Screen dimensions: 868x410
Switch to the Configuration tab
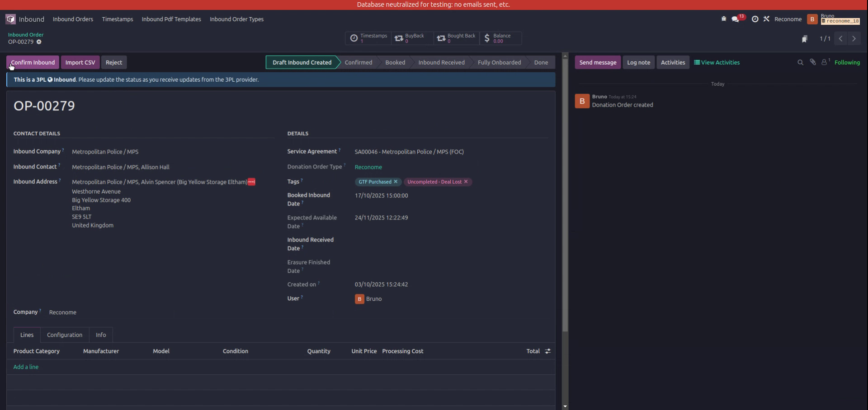64,335
